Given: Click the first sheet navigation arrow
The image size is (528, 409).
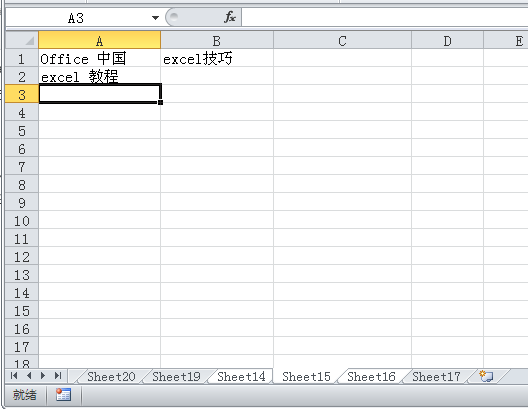Looking at the screenshot, I should pyautogui.click(x=14, y=376).
